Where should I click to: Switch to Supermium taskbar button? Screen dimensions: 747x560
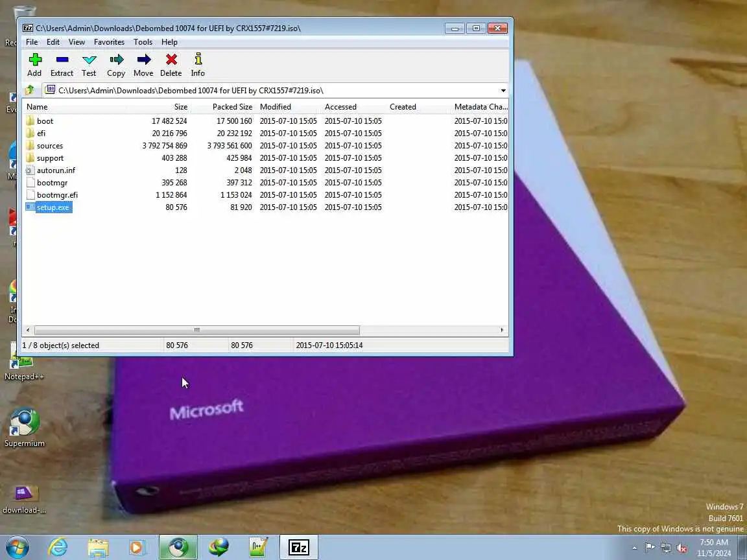click(x=178, y=548)
